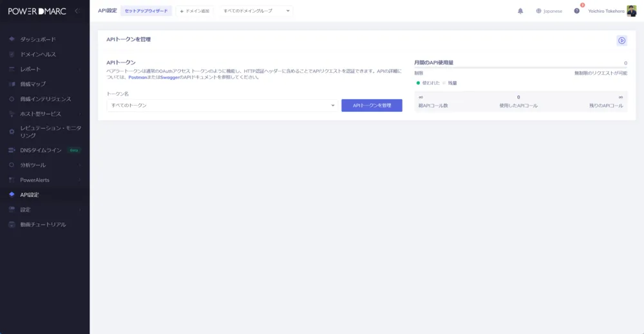Click the レポート sidebar icon
This screenshot has height=334, width=644.
coord(12,69)
